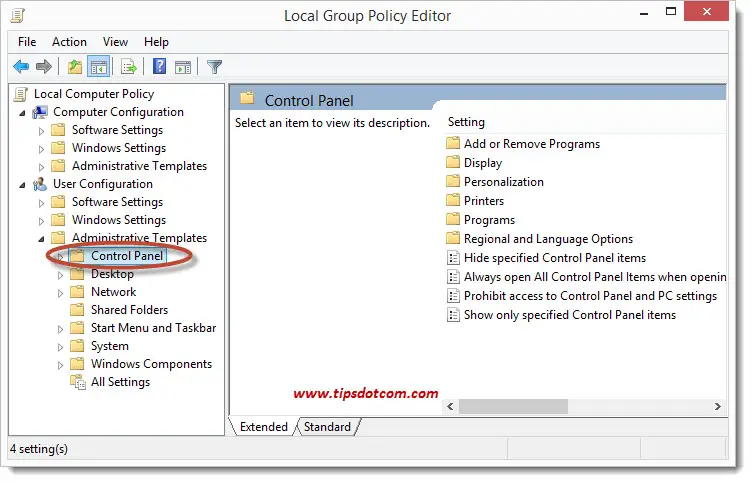Viewport: 751px width, 482px height.
Task: Click the Shared Folders folder icon
Action: 77,310
